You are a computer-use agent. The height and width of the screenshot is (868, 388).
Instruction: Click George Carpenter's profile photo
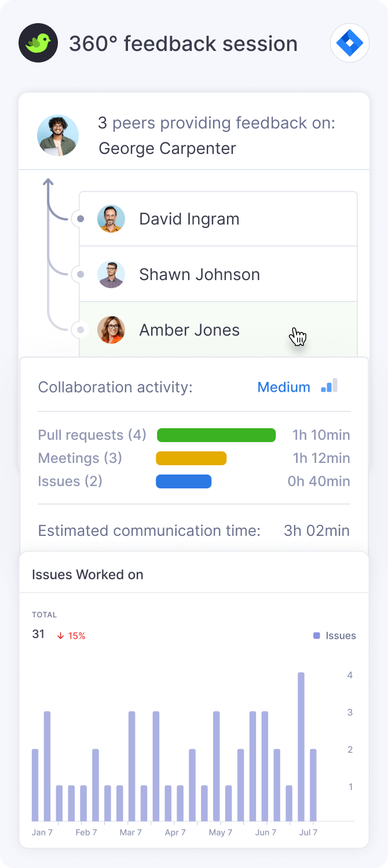pos(58,135)
